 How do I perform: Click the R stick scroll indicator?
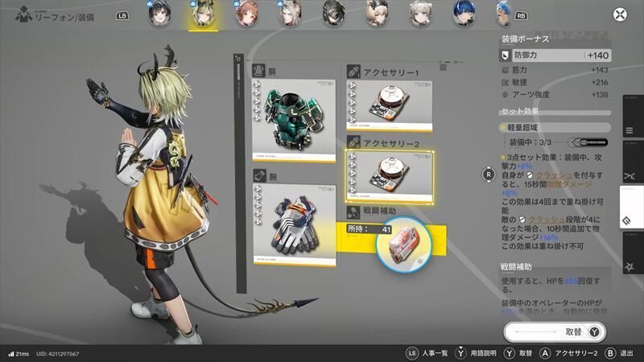point(489,175)
